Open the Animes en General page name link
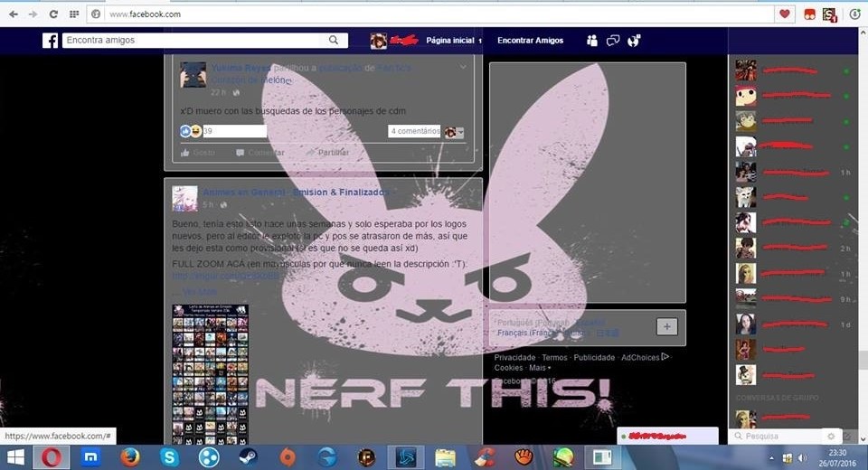868x470 pixels. pos(297,193)
